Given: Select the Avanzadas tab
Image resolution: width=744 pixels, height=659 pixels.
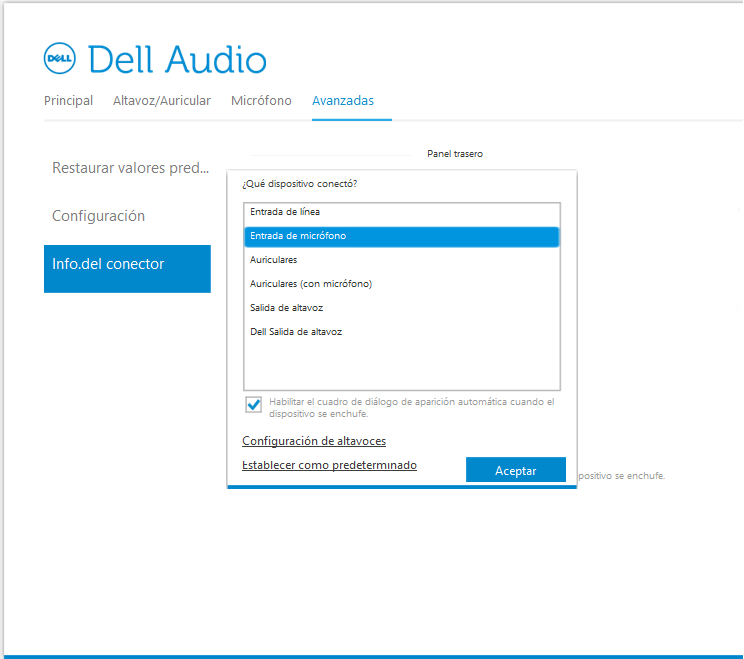Looking at the screenshot, I should pyautogui.click(x=343, y=101).
